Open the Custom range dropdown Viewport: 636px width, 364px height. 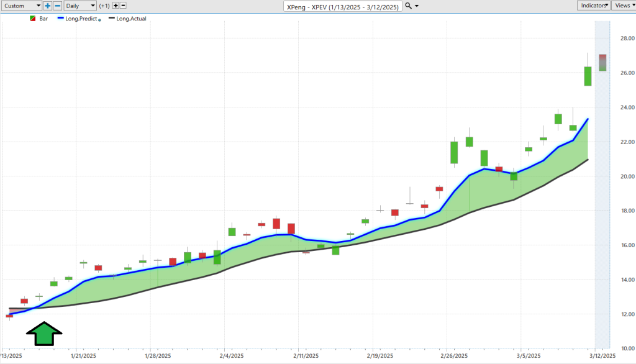(x=21, y=6)
